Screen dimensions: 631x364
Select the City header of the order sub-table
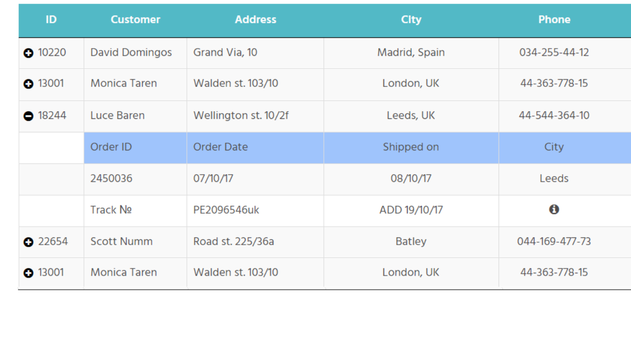[x=554, y=147]
